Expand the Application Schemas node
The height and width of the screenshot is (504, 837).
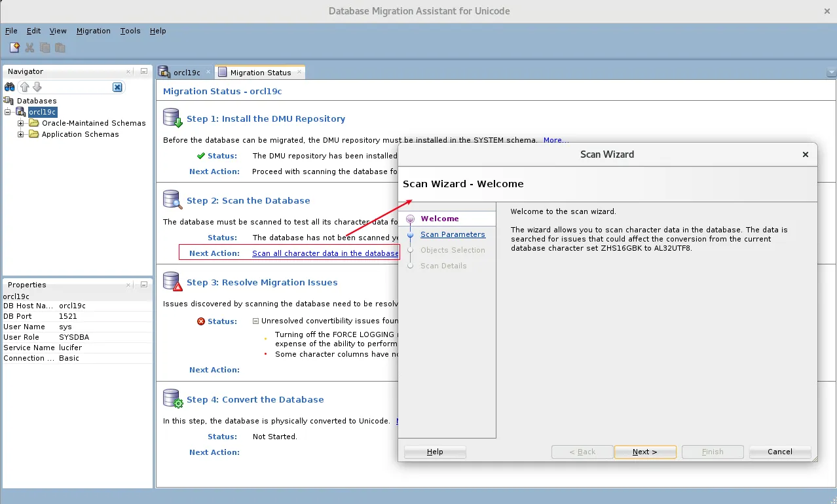tap(20, 134)
